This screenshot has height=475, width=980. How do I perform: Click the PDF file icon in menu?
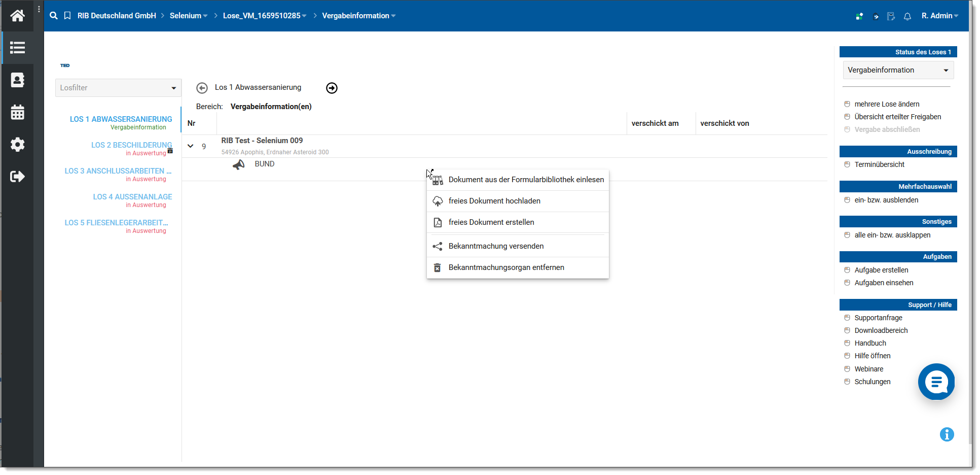click(438, 222)
